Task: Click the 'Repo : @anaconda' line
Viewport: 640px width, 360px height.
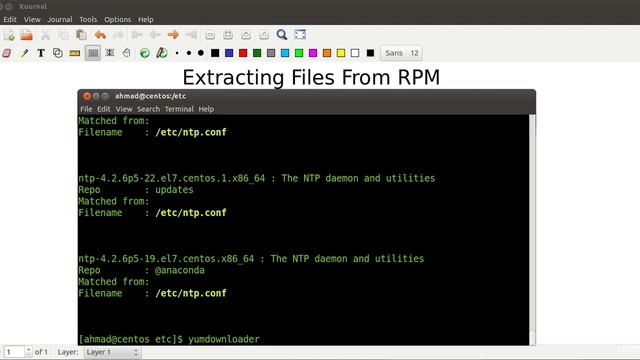Action: pyautogui.click(x=141, y=270)
